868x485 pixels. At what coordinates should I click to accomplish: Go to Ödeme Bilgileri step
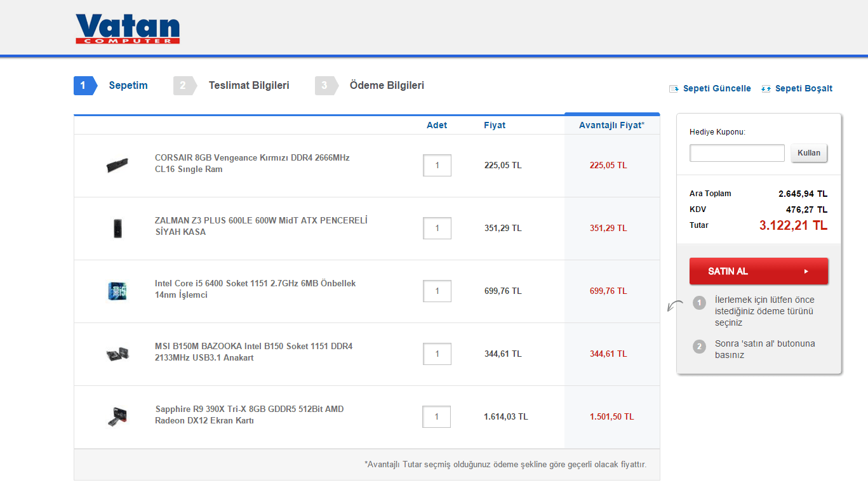(386, 86)
